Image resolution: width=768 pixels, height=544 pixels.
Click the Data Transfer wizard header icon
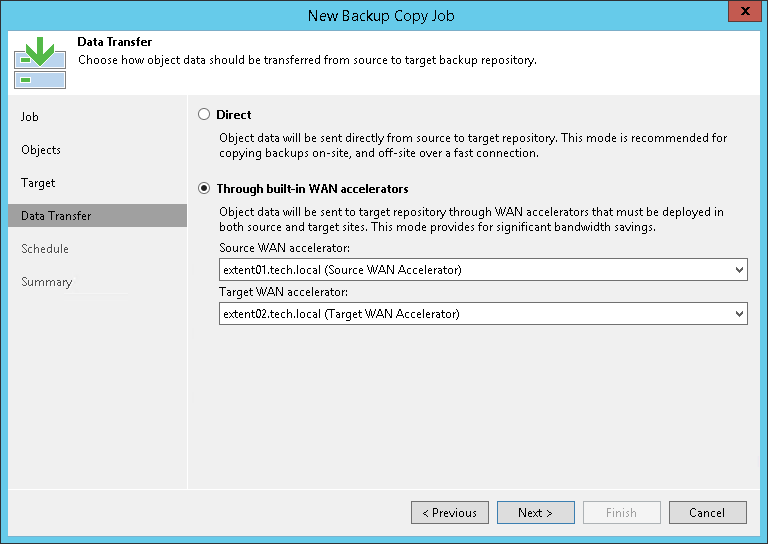(40, 64)
